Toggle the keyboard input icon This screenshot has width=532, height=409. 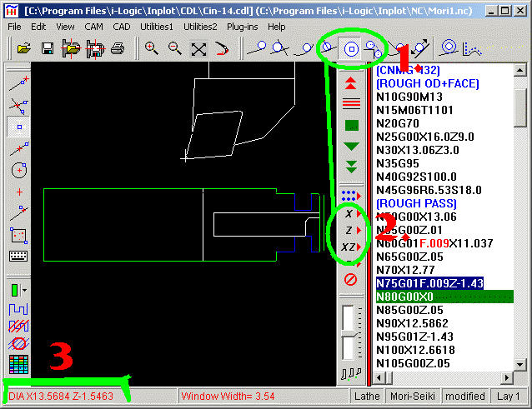click(18, 255)
